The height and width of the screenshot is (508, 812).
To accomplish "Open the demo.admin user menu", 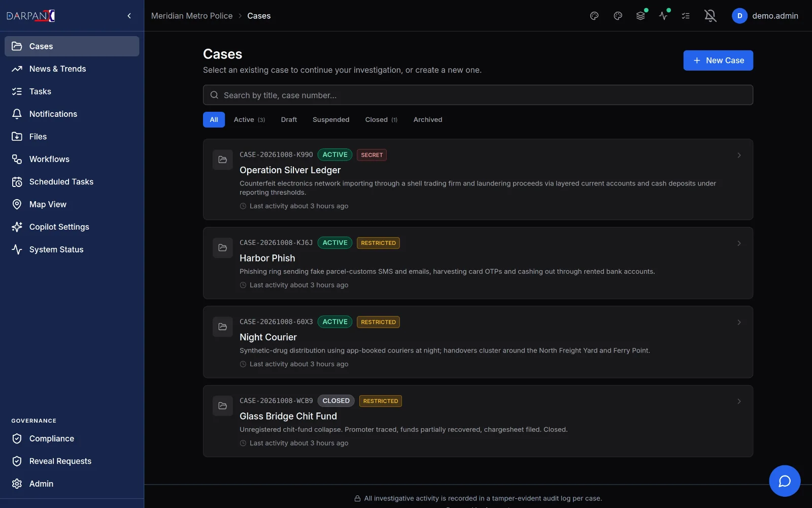I will (765, 16).
